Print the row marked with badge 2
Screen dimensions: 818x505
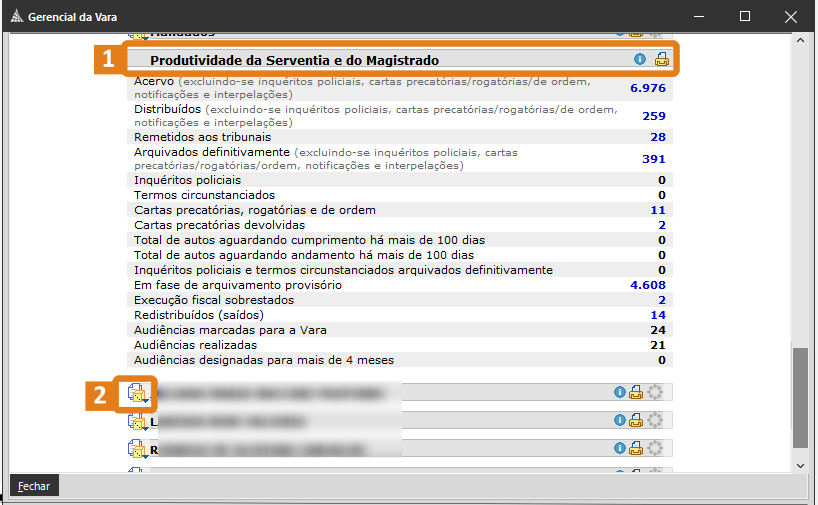[x=636, y=393]
